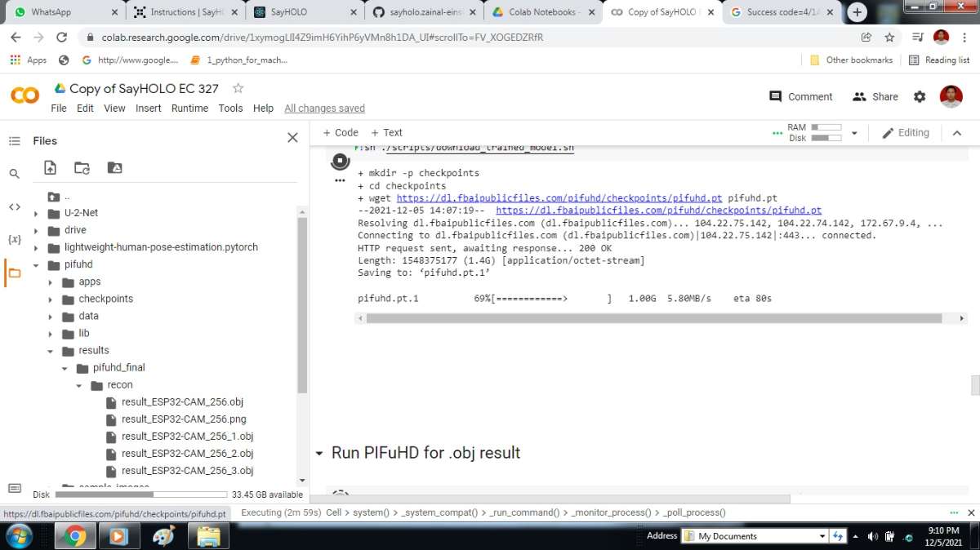Switch to the Colab Notebooks tab
The height and width of the screenshot is (550, 980).
click(x=541, y=12)
